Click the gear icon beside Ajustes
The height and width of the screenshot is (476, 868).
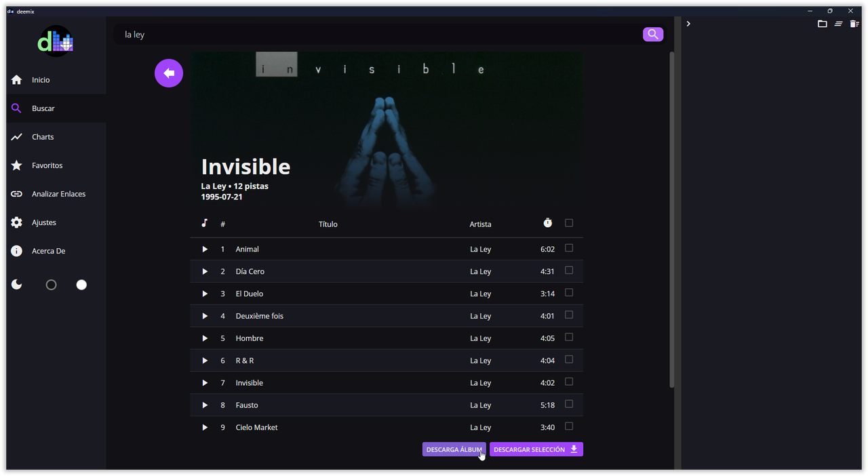point(17,222)
